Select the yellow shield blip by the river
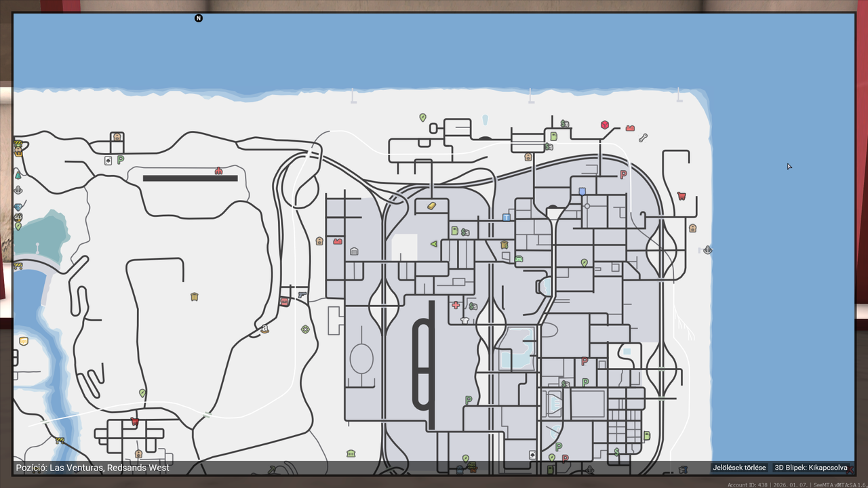Screen dimensions: 868x488 click(24, 341)
